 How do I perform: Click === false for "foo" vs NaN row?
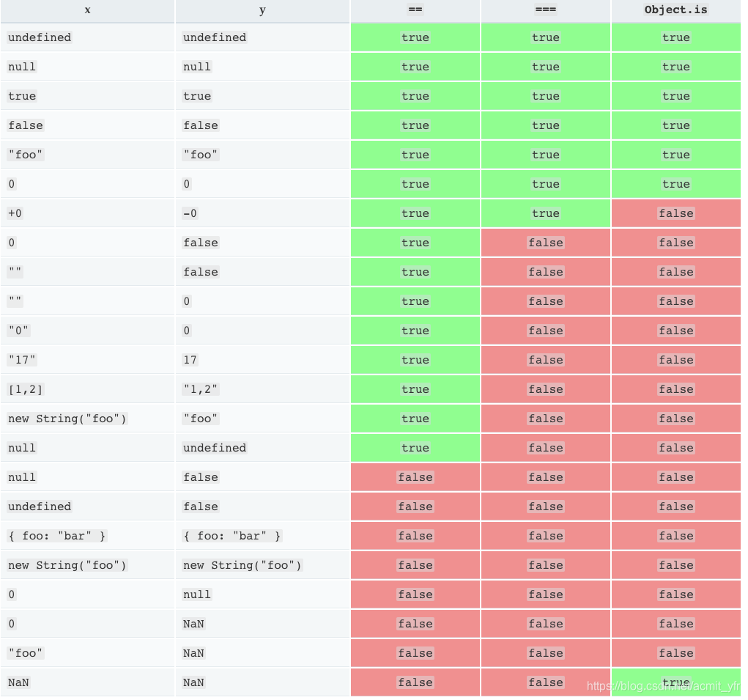(545, 653)
